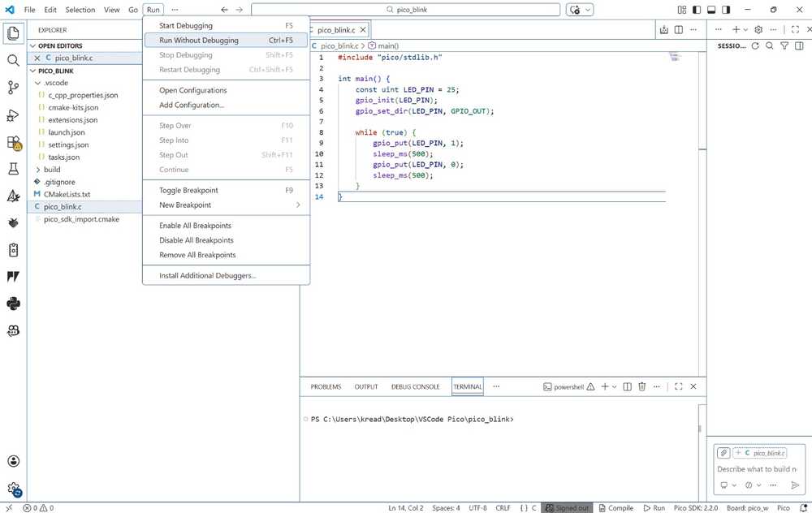Click the kill terminal trash icon
This screenshot has height=513, width=812.
coord(641,387)
